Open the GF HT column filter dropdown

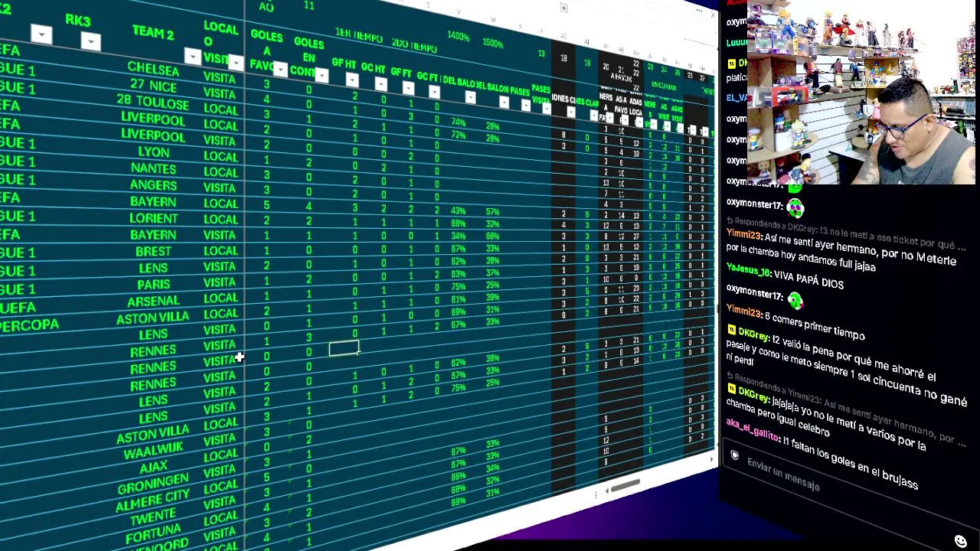pos(351,80)
